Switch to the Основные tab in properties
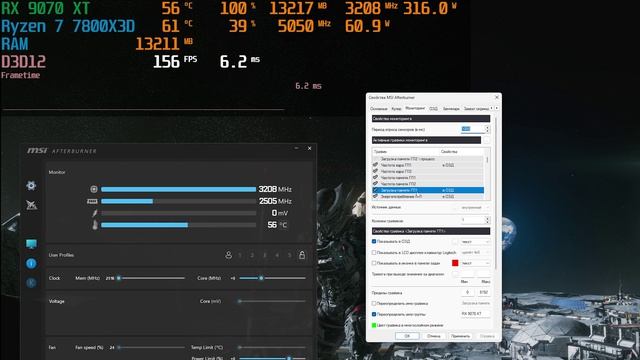This screenshot has height=360, width=640. pyautogui.click(x=378, y=109)
